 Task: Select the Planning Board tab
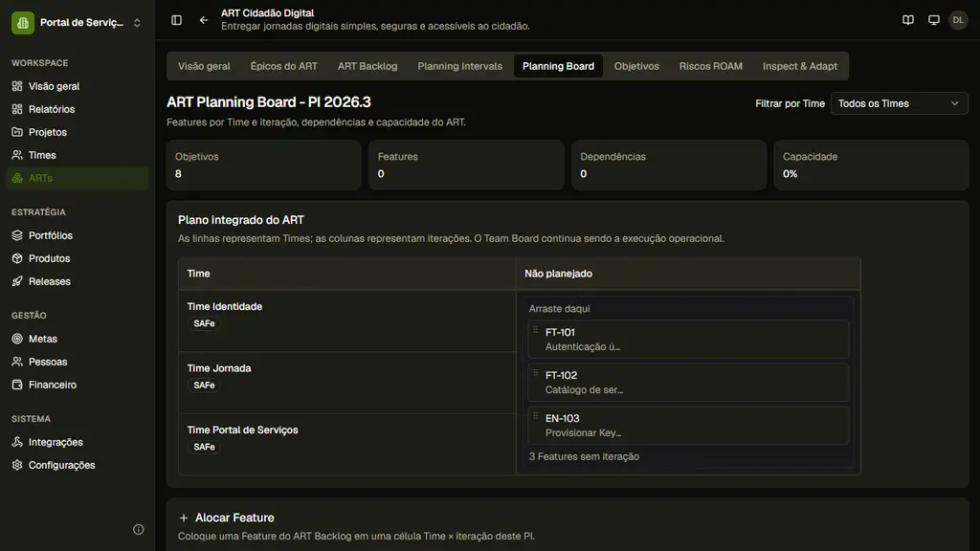point(558,66)
